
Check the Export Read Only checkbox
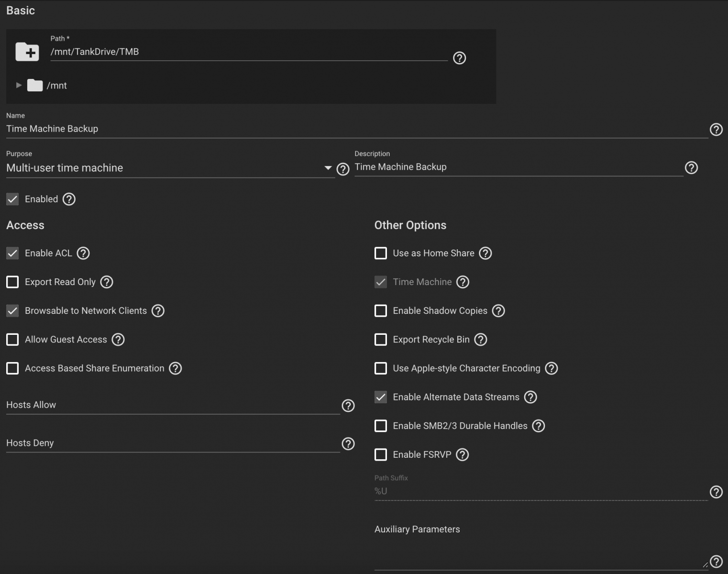click(x=12, y=282)
